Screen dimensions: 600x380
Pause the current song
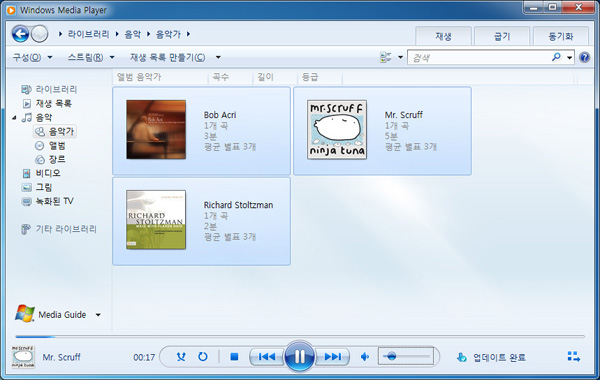(x=300, y=357)
